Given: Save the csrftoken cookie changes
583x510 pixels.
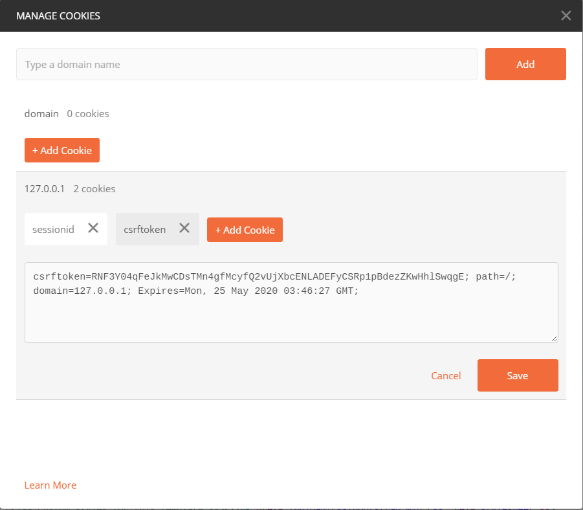Looking at the screenshot, I should coord(518,375).
